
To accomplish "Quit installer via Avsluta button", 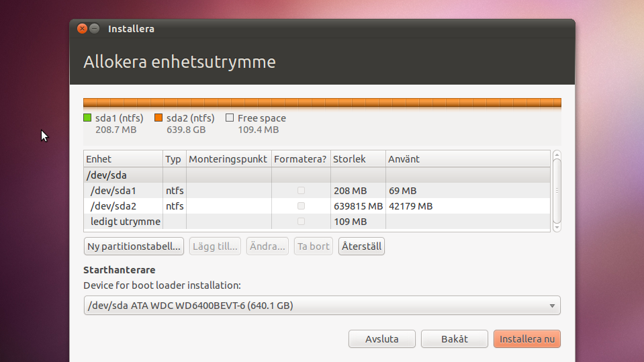I will (x=382, y=339).
